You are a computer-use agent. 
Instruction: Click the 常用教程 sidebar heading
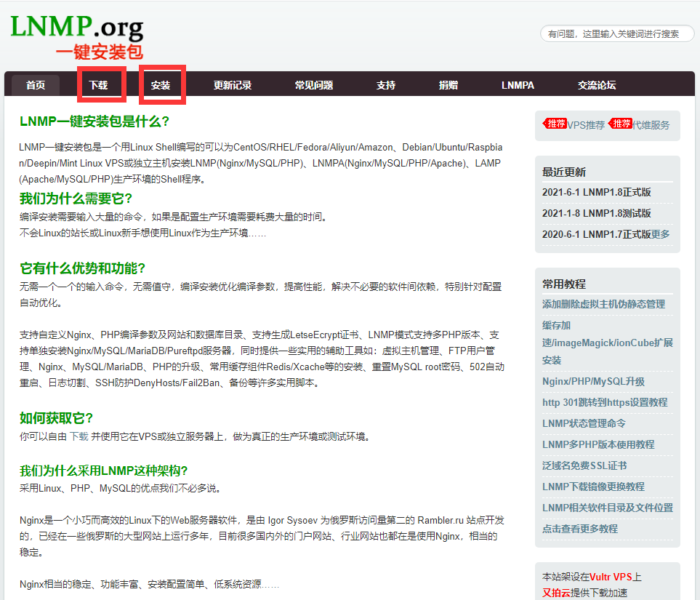[564, 284]
